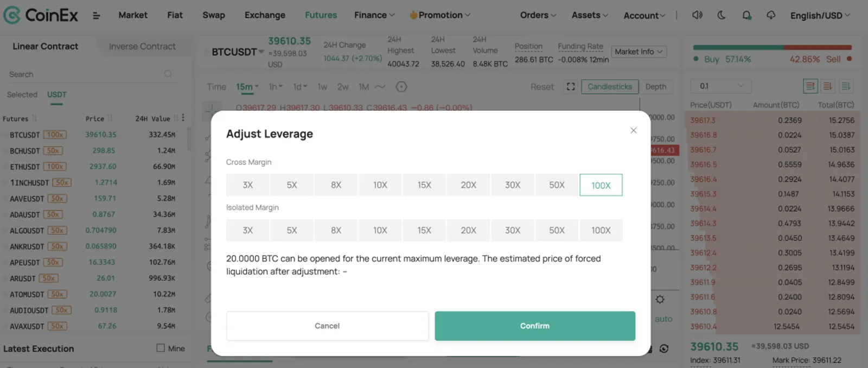Viewport: 868px width, 368px height.
Task: Go to the Swap page
Action: point(214,15)
